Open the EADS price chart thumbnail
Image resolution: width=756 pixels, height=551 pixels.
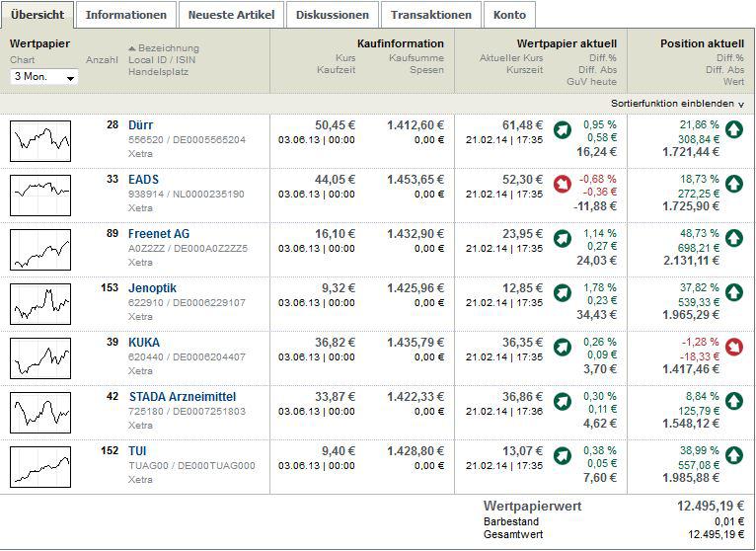pyautogui.click(x=40, y=196)
